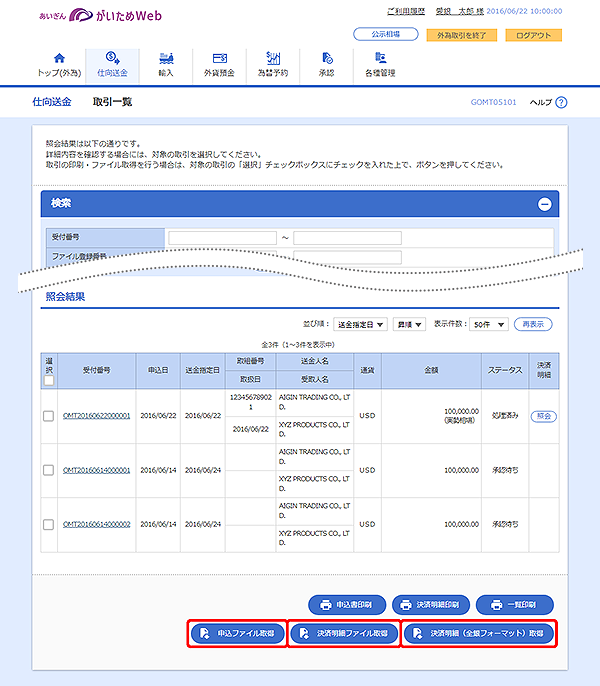
Task: Click the 仕向送金 page title text
Action: click(x=52, y=102)
